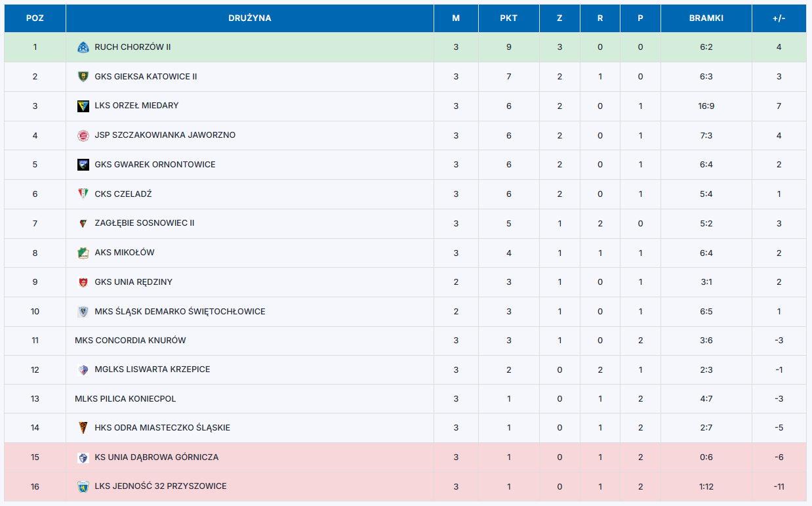Click the Jedność 32 Przyszowice crest
The width and height of the screenshot is (812, 506).
(x=83, y=486)
